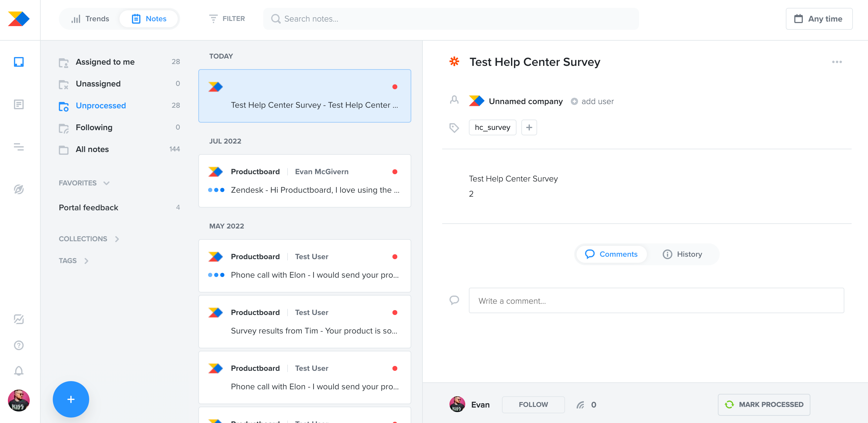Click the person icon by company
The width and height of the screenshot is (868, 423).
click(x=454, y=100)
